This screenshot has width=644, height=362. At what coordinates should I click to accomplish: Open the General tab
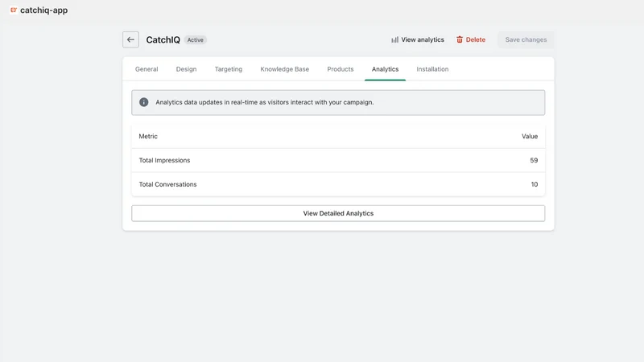(x=147, y=69)
